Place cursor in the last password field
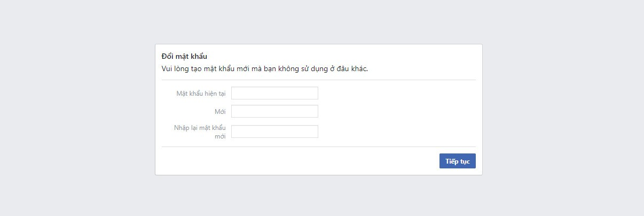This screenshot has width=644, height=216. pos(274,132)
